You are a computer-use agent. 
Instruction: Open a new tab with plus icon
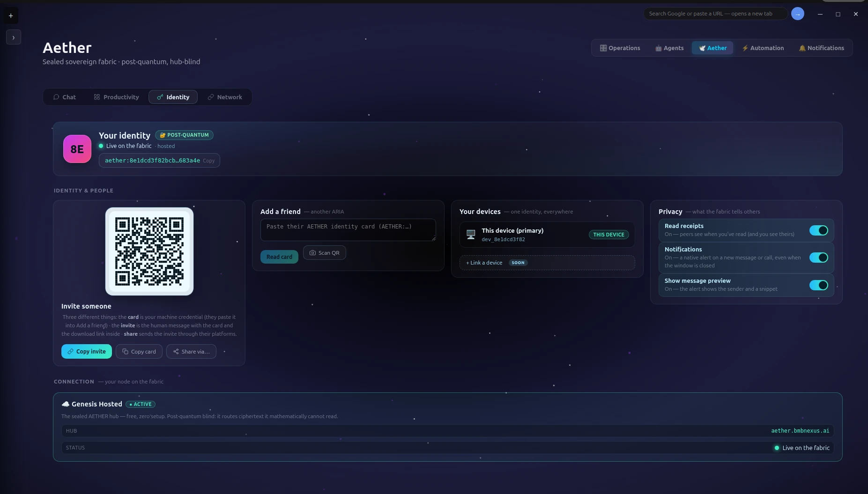[11, 15]
